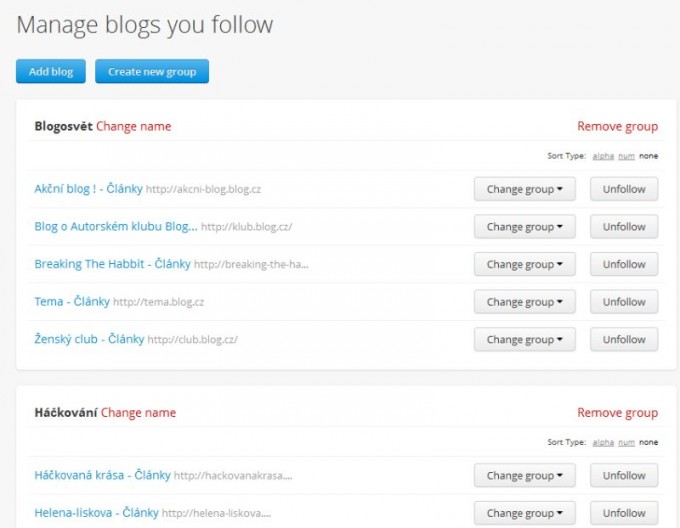Visit Breaking The Habbit - Články blog
The width and height of the screenshot is (680, 528).
[112, 264]
